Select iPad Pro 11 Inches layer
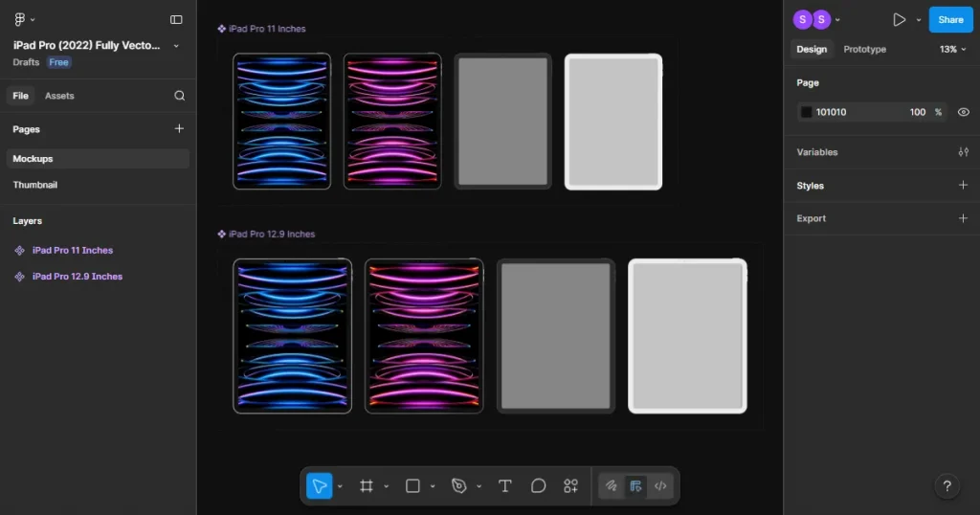 73,250
